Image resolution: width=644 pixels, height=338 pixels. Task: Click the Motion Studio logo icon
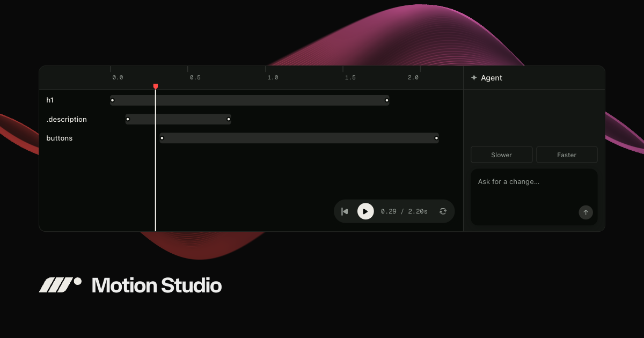point(60,285)
